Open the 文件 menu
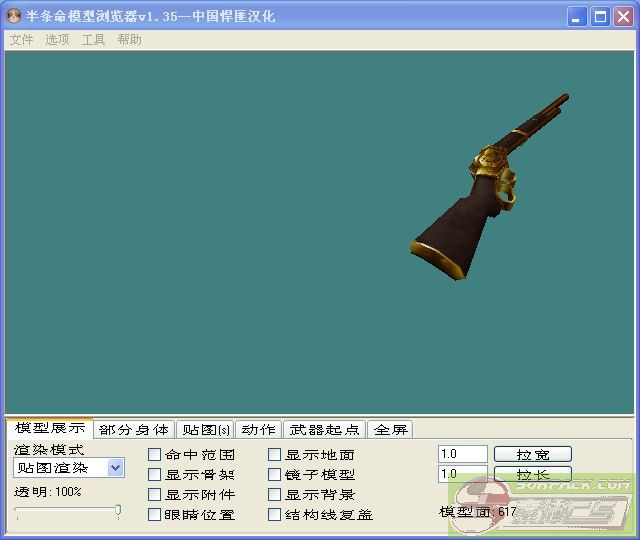The image size is (640, 540). point(21,40)
